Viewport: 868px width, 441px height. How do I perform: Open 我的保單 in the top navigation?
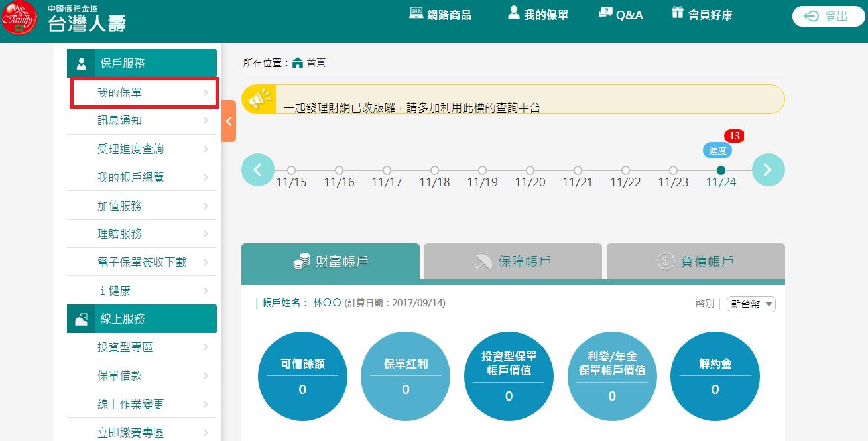point(538,15)
